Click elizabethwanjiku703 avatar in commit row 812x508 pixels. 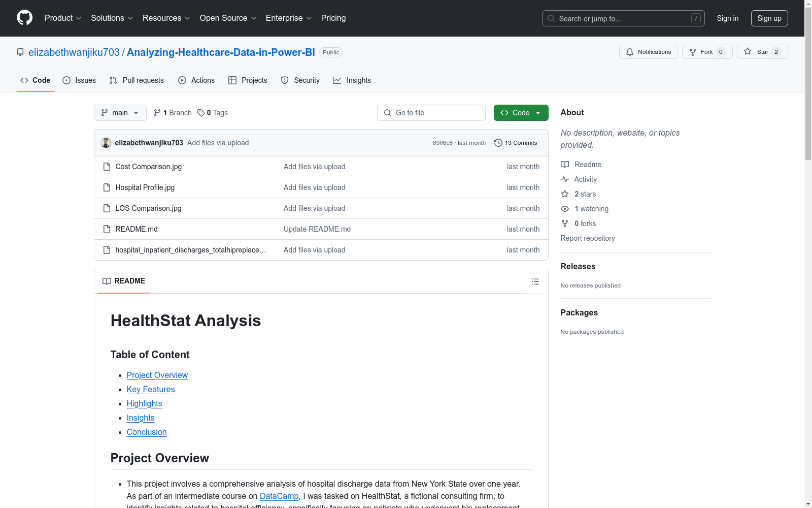pyautogui.click(x=106, y=143)
